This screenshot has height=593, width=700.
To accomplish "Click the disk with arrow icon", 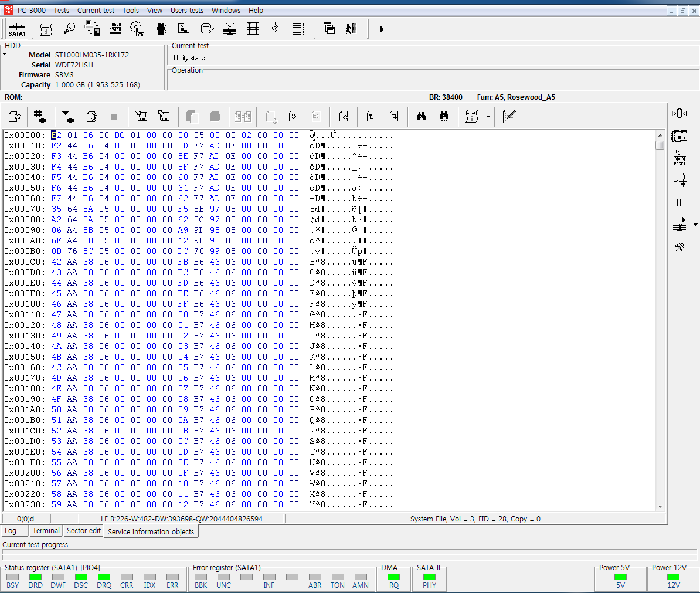I will click(x=207, y=29).
